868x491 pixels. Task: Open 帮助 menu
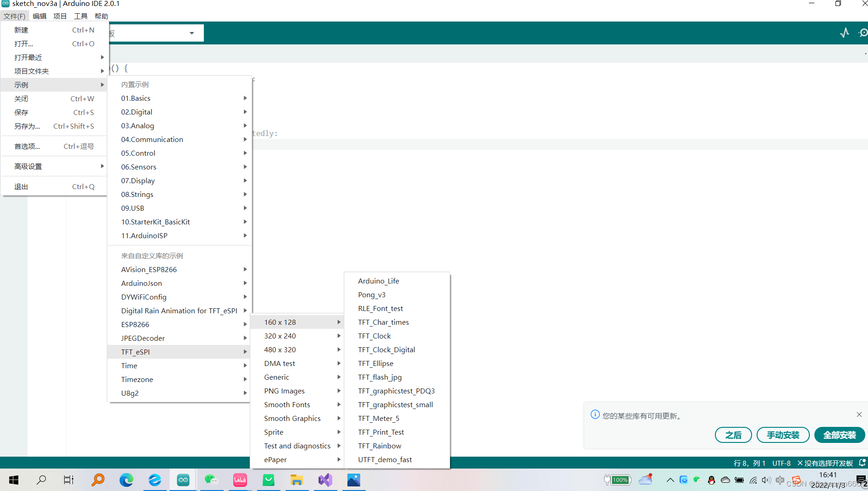101,16
